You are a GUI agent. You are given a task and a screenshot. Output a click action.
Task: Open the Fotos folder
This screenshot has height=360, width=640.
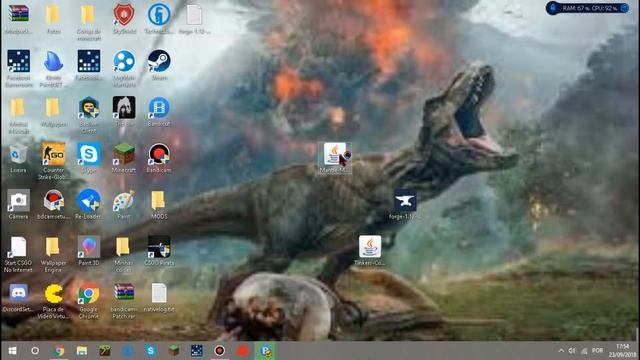53,15
